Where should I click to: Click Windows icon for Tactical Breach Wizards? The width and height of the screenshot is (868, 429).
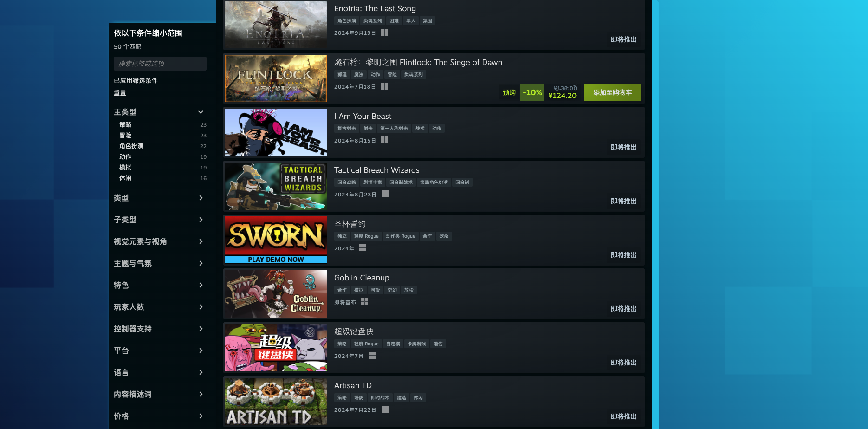point(385,194)
